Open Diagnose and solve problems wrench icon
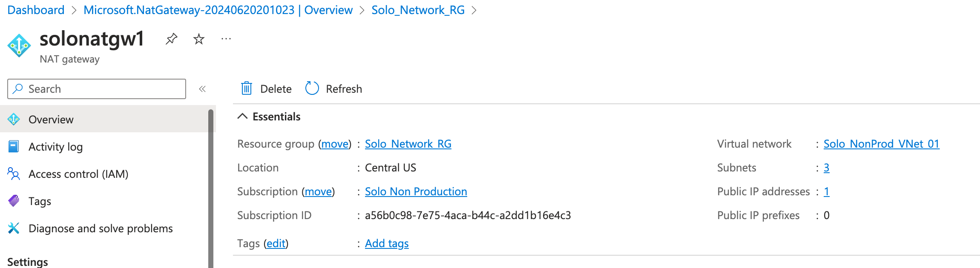 click(x=14, y=228)
